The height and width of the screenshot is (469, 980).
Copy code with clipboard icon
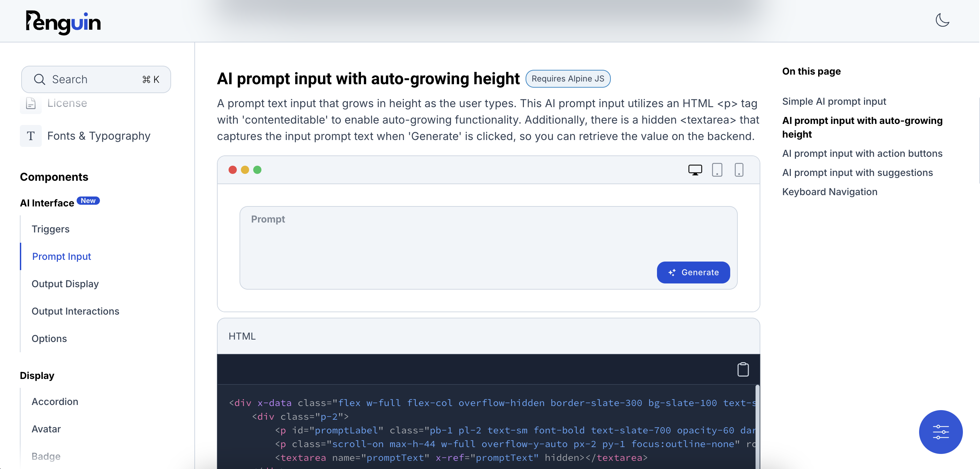(x=743, y=369)
